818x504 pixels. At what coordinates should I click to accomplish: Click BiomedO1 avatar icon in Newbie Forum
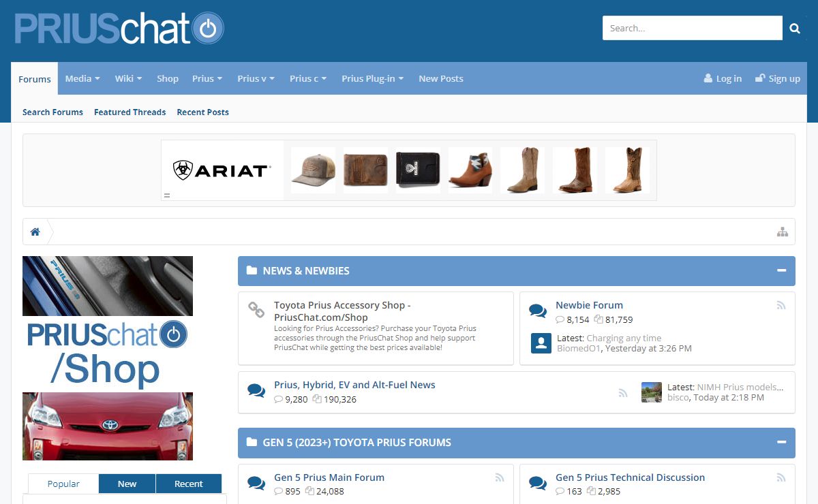[x=541, y=343]
